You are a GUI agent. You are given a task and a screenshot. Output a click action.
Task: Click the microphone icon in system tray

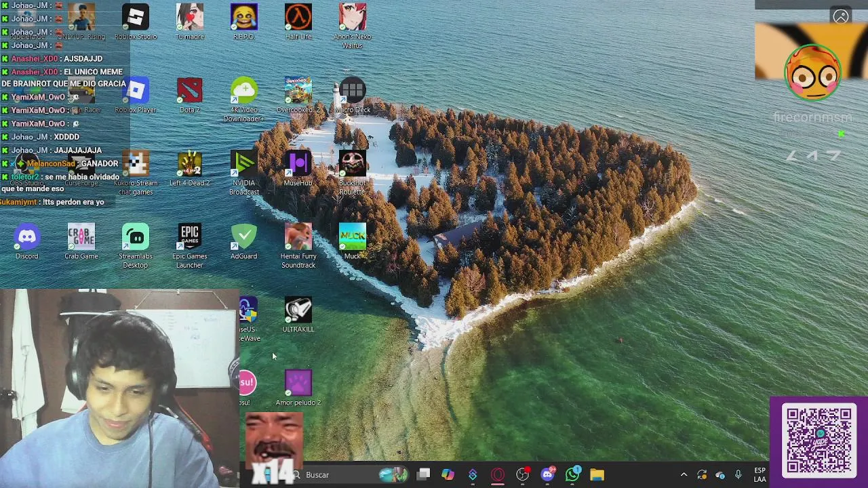tap(738, 475)
